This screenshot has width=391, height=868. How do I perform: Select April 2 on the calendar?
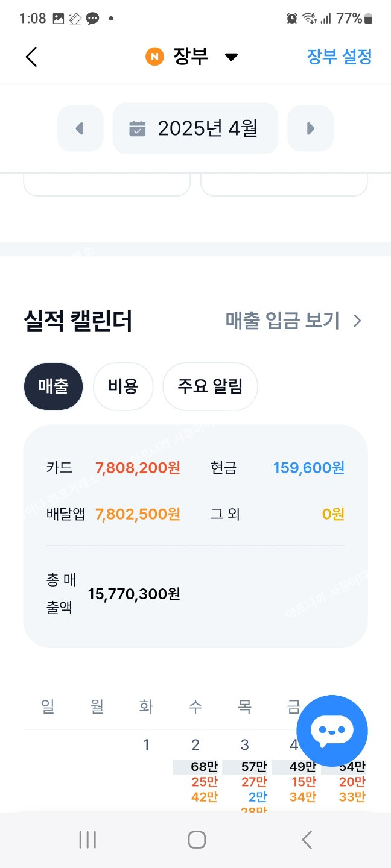coord(195,746)
